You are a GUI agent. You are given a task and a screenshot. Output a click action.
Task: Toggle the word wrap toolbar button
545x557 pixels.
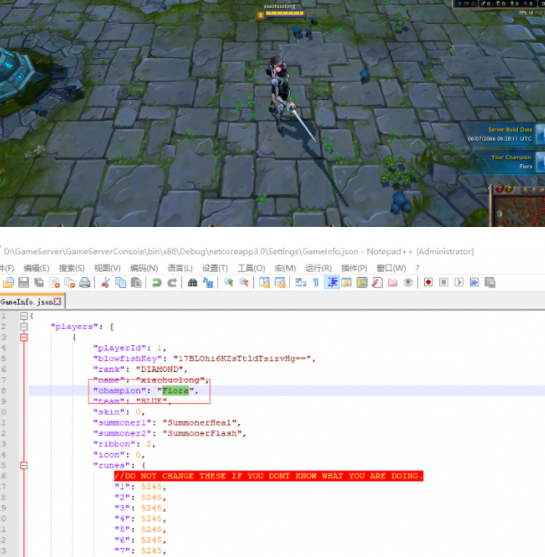click(301, 282)
